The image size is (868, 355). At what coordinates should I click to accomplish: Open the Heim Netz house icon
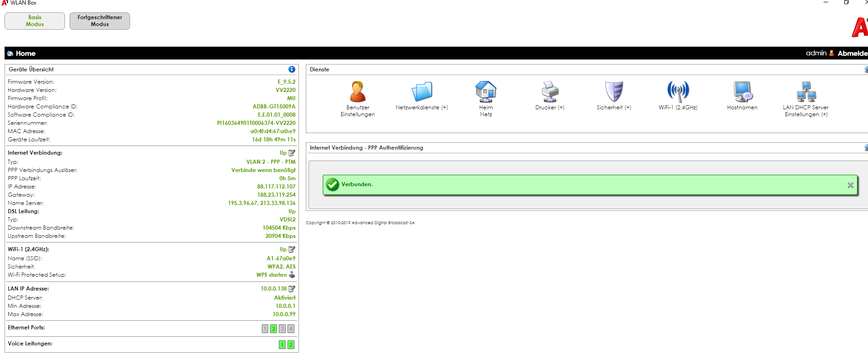(x=486, y=91)
